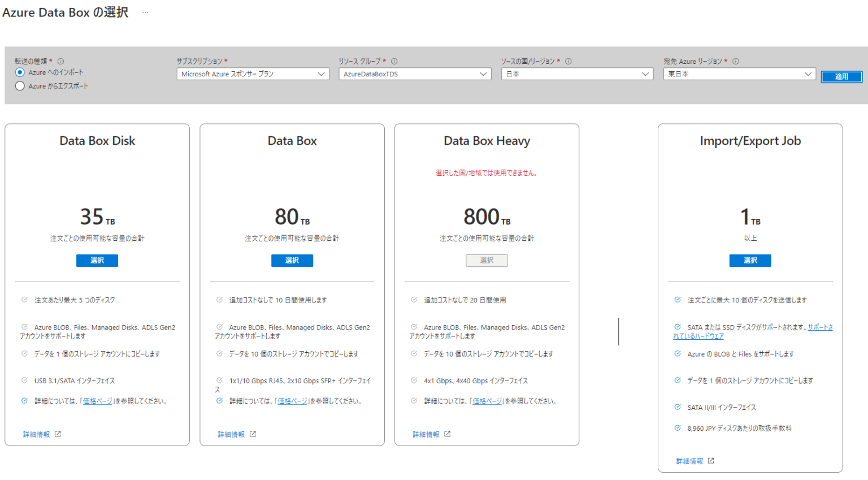This screenshot has width=868, height=480.
Task: Choose 選択 under the 80 TB Data Box
Action: [x=292, y=260]
